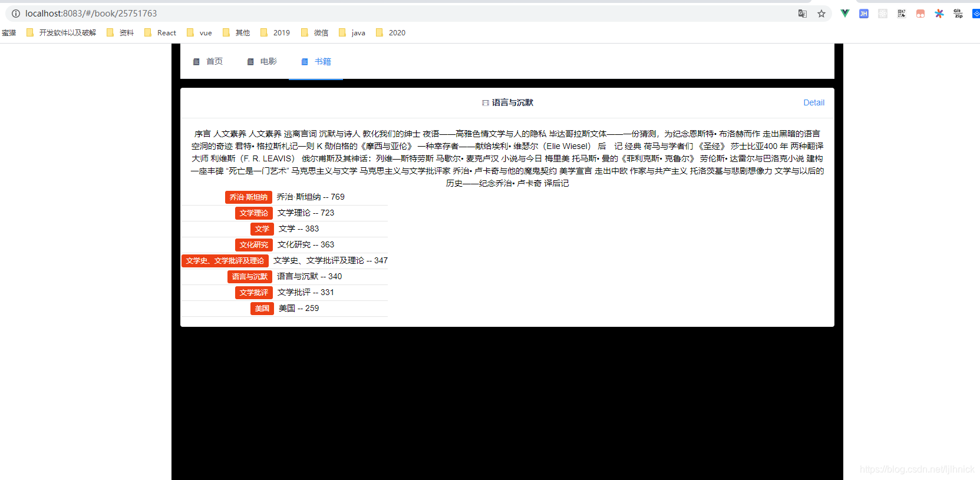Click the text 美国 -- 259
Image resolution: width=980 pixels, height=480 pixels.
(x=299, y=309)
